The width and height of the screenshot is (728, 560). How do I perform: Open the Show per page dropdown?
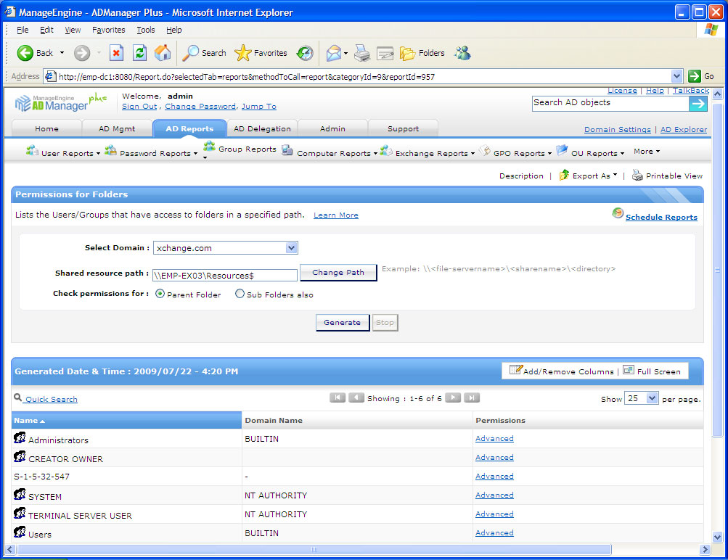click(x=652, y=398)
